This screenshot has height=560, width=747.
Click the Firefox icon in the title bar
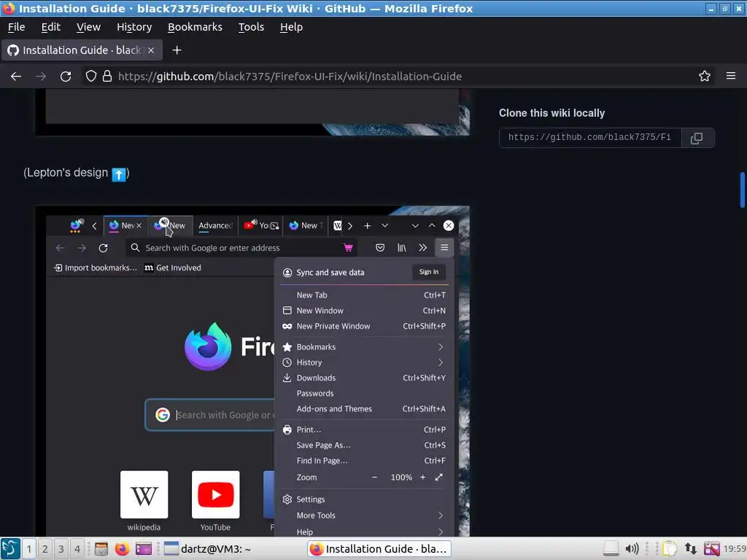(9, 8)
